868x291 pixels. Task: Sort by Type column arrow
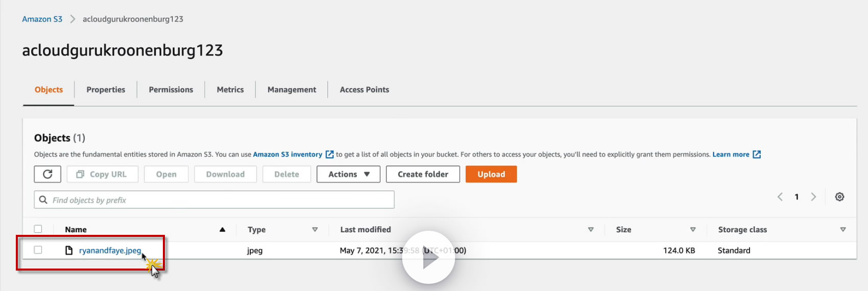(x=315, y=230)
